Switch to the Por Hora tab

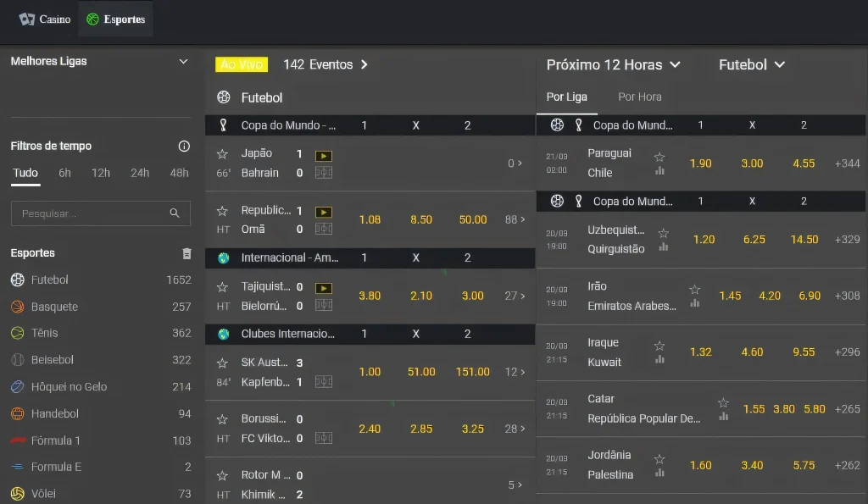pos(640,97)
